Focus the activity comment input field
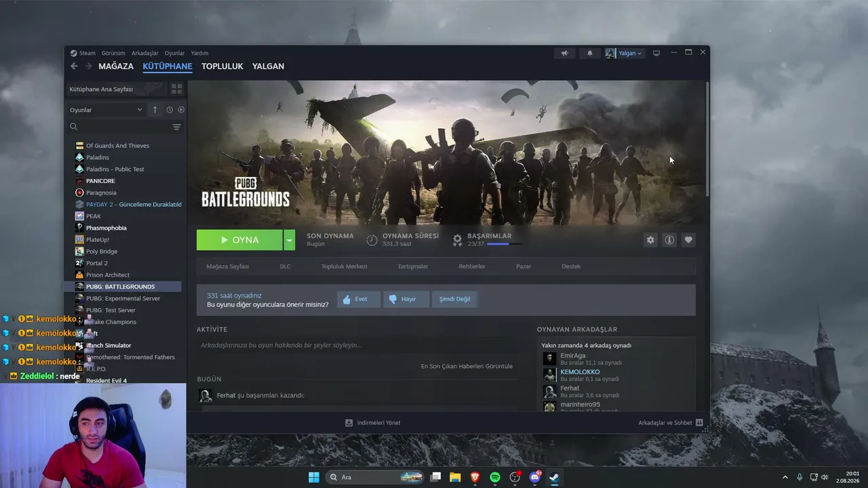Image resolution: width=868 pixels, height=488 pixels. [x=357, y=345]
